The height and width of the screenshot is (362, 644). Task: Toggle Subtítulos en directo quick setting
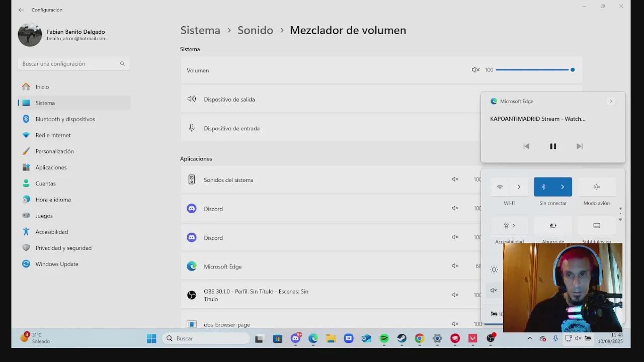tap(596, 225)
